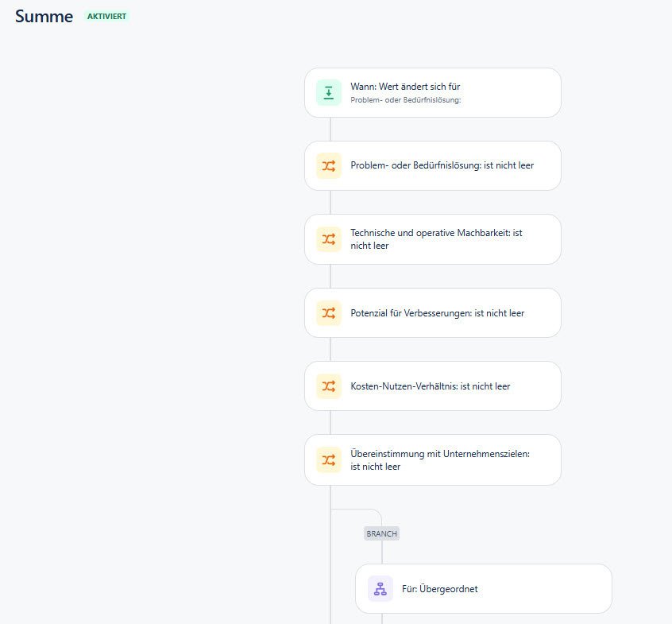Click the connector line between trigger and first condition
This screenshot has width=672, height=624.
(330, 129)
